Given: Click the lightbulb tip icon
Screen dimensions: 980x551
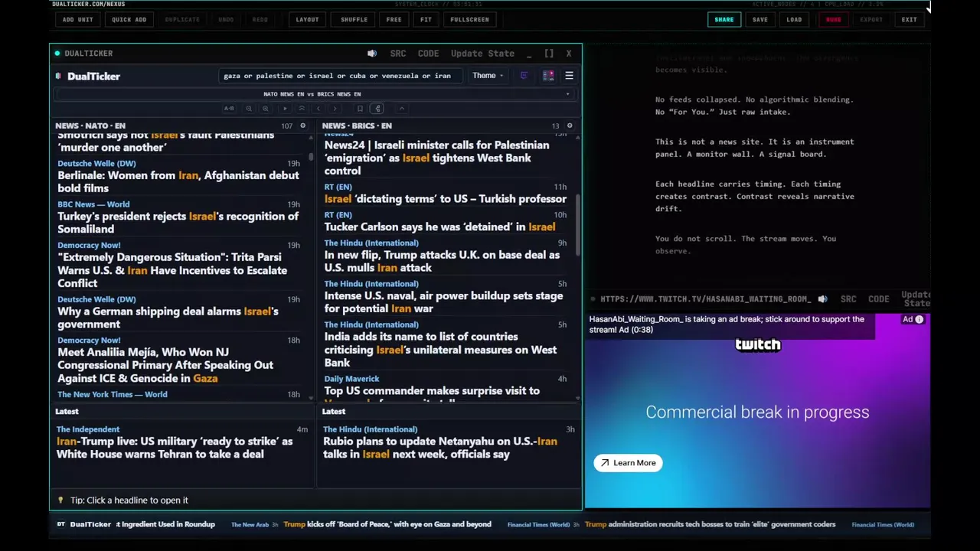Looking at the screenshot, I should 61,500.
